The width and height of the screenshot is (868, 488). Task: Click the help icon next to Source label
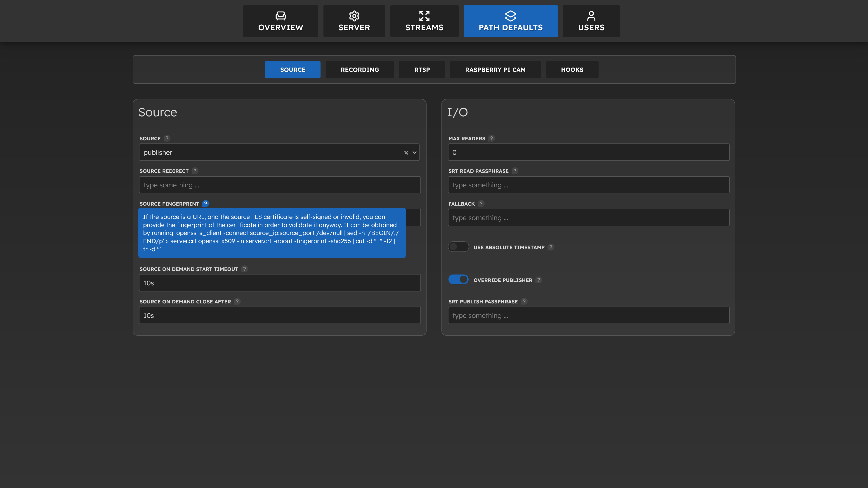(167, 138)
